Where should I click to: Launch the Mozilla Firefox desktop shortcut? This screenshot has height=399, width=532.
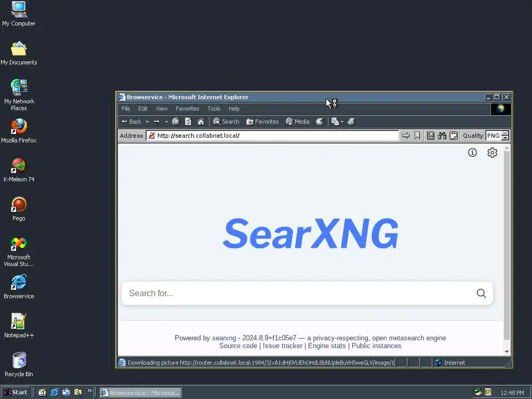pos(19,131)
